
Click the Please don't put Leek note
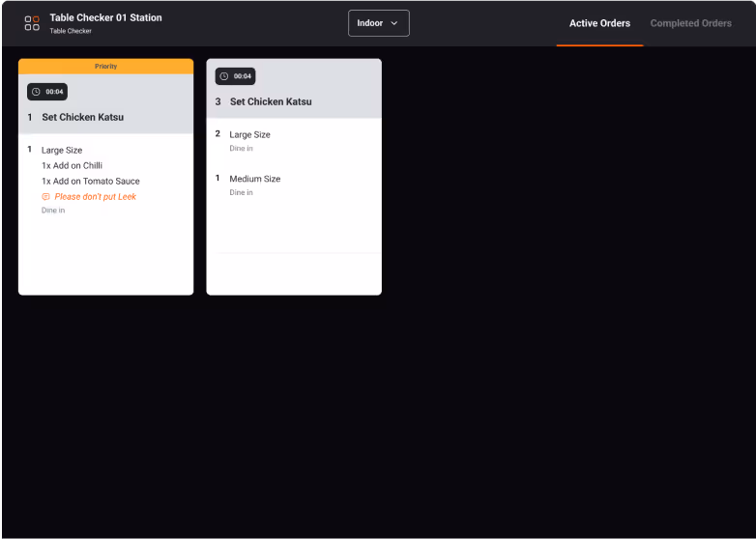point(96,196)
